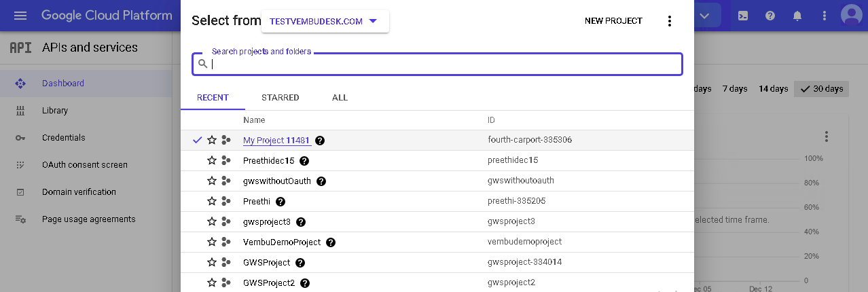The width and height of the screenshot is (868, 292).
Task: Click the Domain verification icon
Action: [20, 192]
